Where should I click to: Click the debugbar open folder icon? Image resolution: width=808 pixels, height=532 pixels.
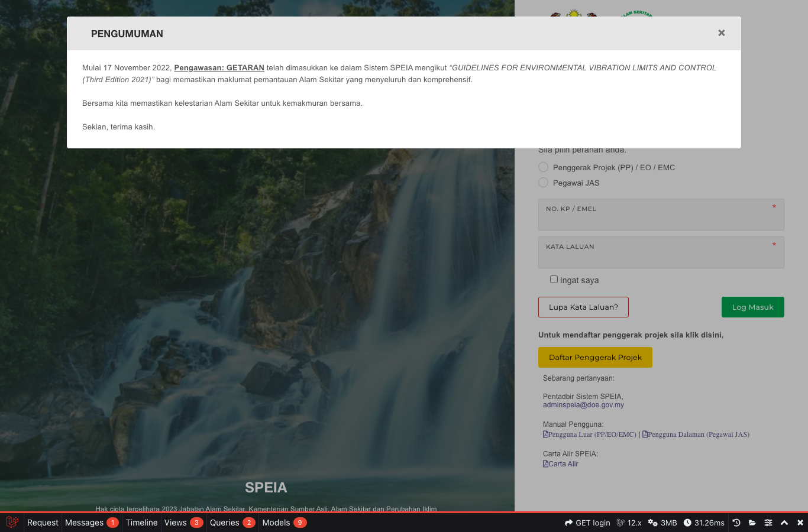pyautogui.click(x=752, y=523)
